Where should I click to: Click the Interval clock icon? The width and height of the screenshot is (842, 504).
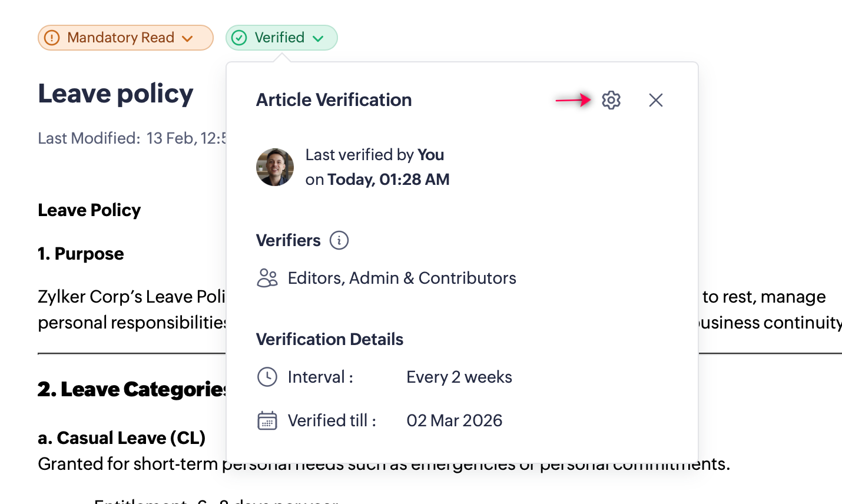(267, 377)
